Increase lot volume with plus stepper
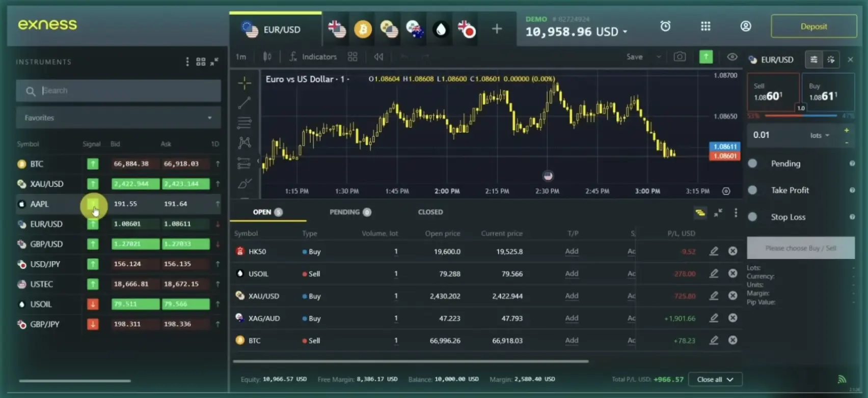This screenshot has height=398, width=868. click(847, 131)
